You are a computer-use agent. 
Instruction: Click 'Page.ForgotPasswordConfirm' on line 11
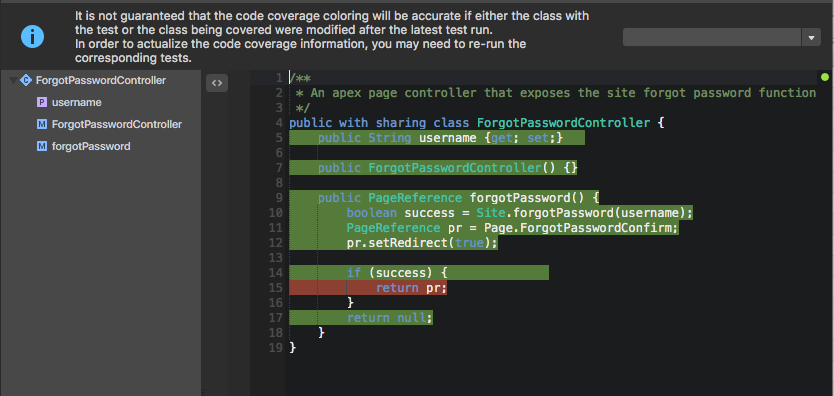coord(579,228)
